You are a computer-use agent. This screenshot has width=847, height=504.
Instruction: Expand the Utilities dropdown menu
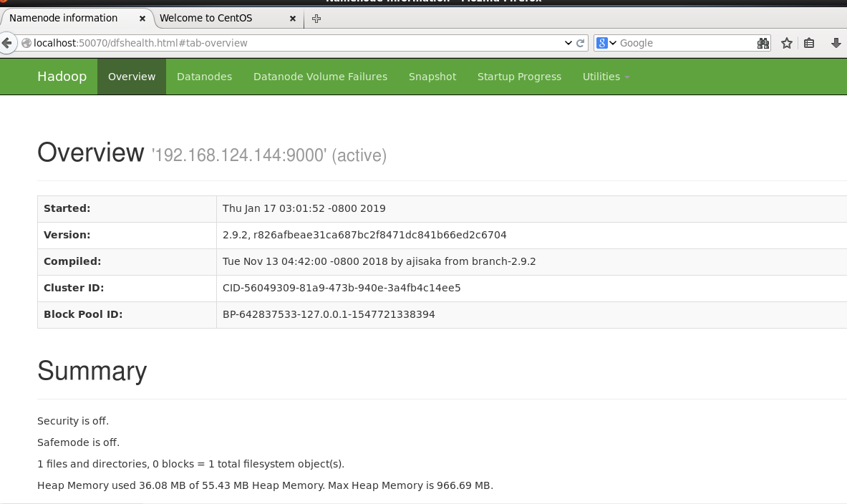pos(606,77)
